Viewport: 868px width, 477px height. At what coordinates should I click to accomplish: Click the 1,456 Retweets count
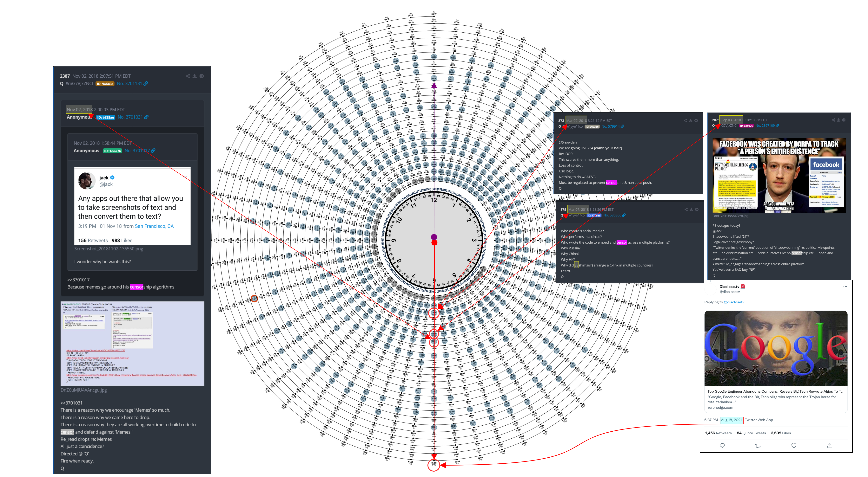click(x=718, y=433)
